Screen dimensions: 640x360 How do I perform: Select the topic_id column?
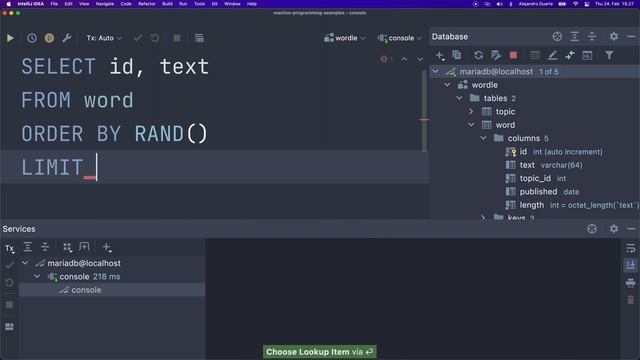pos(536,178)
